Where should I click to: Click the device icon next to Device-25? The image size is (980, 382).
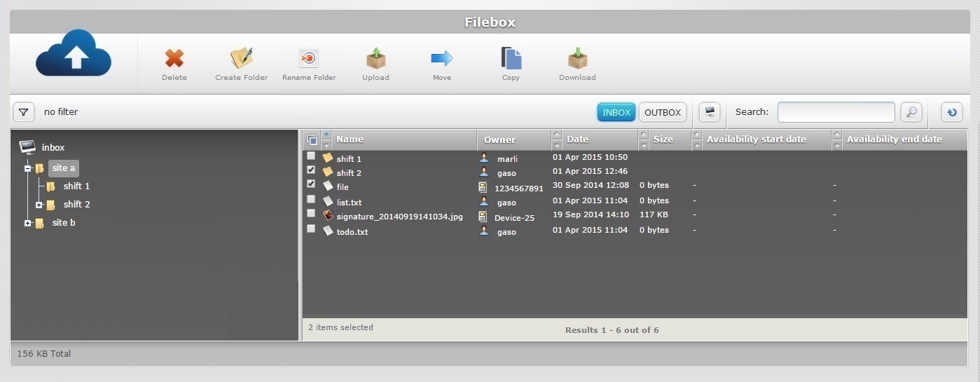483,217
